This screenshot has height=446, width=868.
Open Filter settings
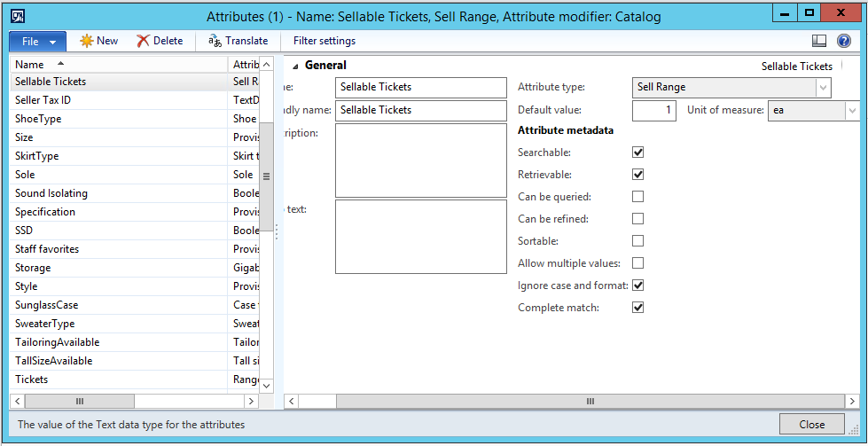[325, 41]
